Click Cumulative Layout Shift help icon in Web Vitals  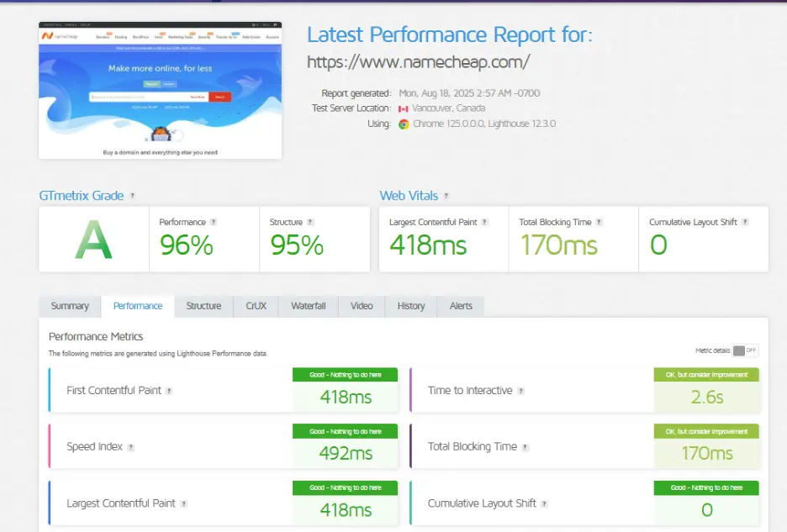pyautogui.click(x=745, y=222)
